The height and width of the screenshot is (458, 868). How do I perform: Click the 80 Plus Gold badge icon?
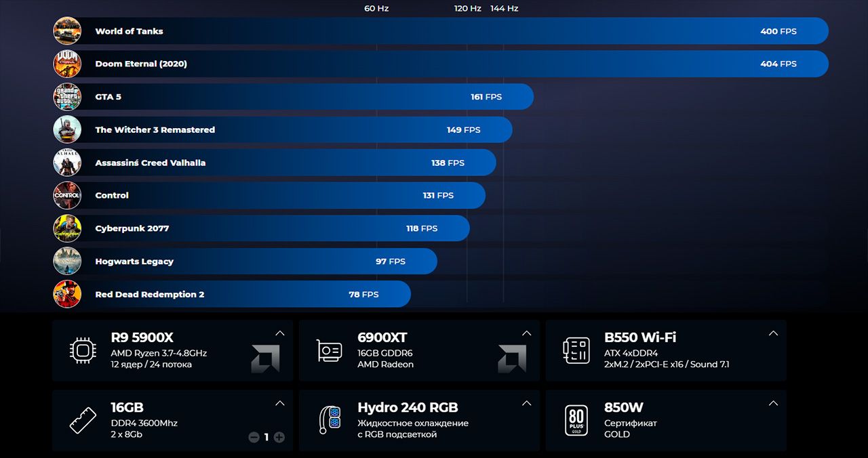click(x=576, y=421)
